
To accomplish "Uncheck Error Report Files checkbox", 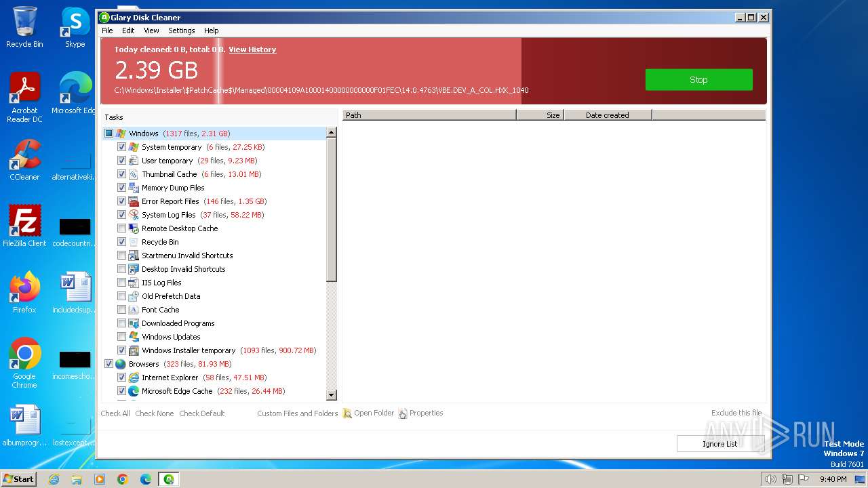I will tap(121, 201).
